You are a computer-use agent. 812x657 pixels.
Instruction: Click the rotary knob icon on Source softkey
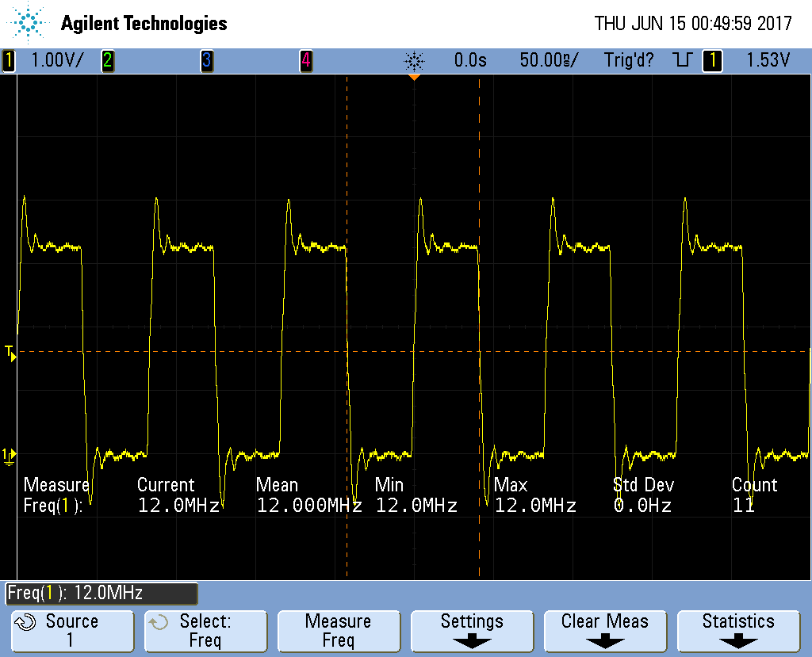[25, 622]
